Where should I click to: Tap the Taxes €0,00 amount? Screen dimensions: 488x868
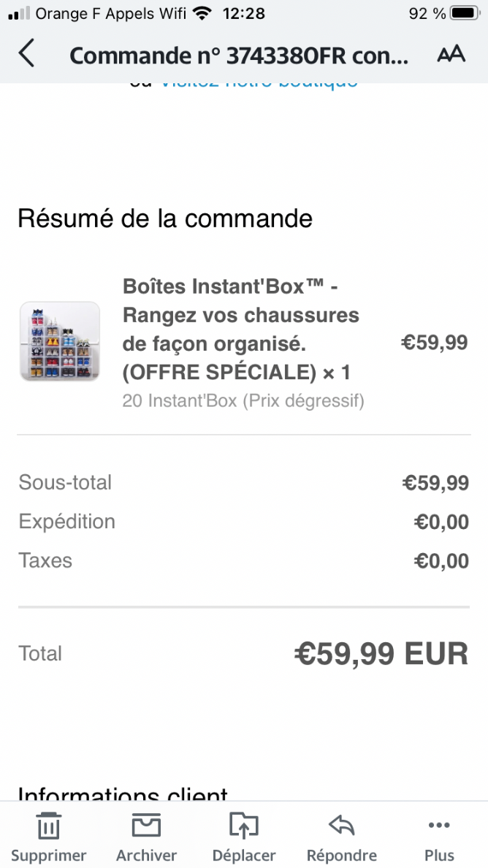[x=441, y=561]
